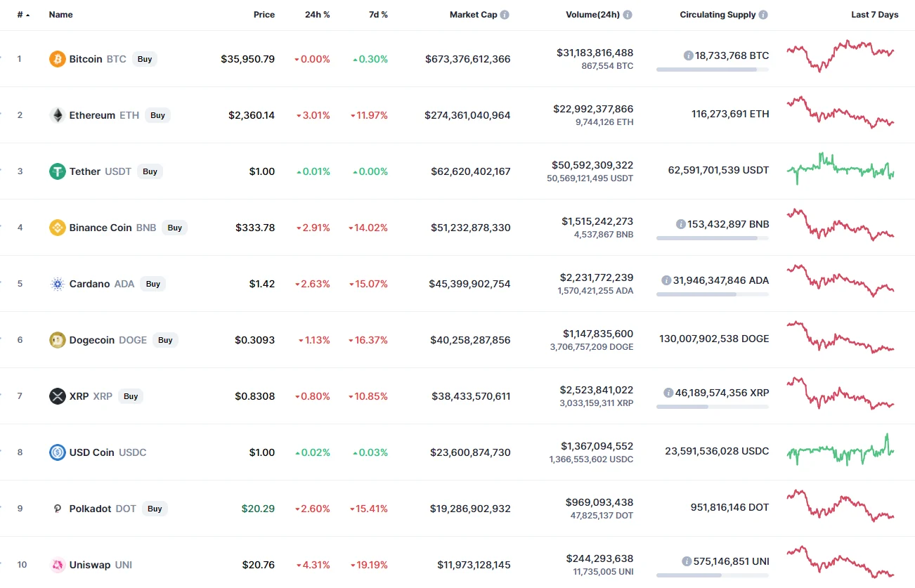Image resolution: width=915 pixels, height=588 pixels.
Task: Click the Circulating Supply header info icon
Action: 763,15
